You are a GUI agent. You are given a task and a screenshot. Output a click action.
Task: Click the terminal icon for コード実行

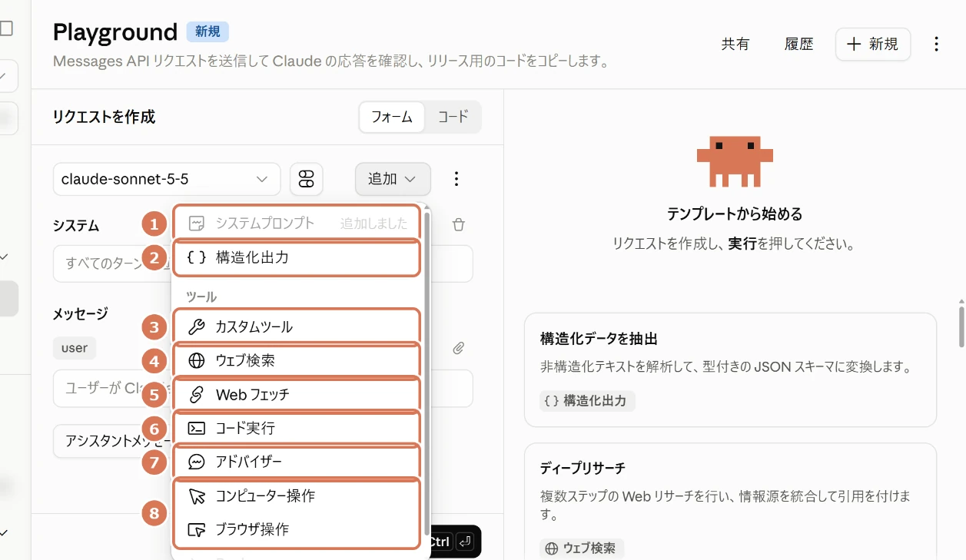(x=197, y=428)
